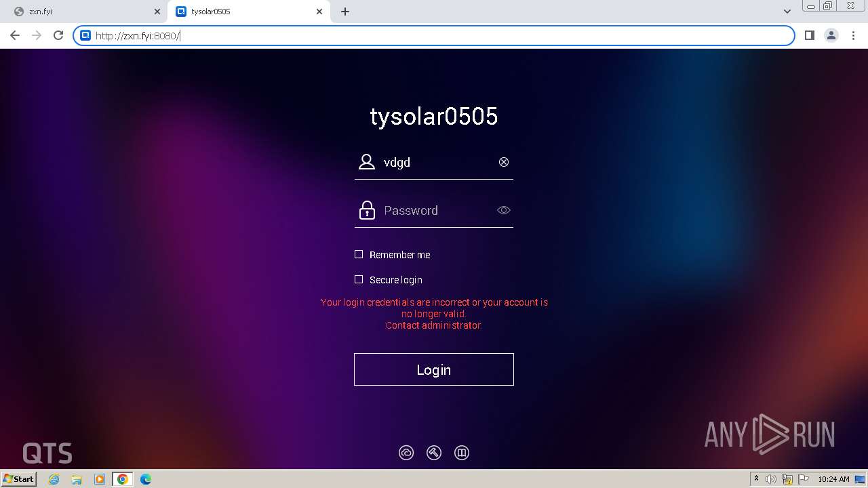Click the QTS logo in the corner

[47, 453]
